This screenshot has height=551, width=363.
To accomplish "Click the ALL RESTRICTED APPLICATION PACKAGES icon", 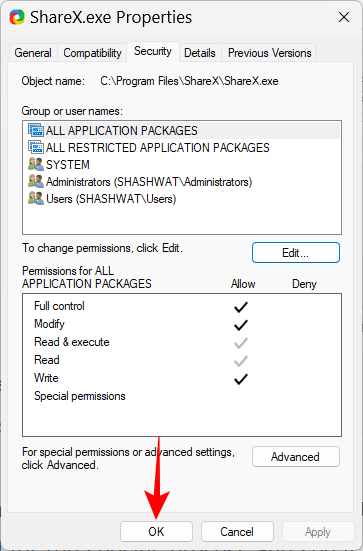I will coord(36,147).
